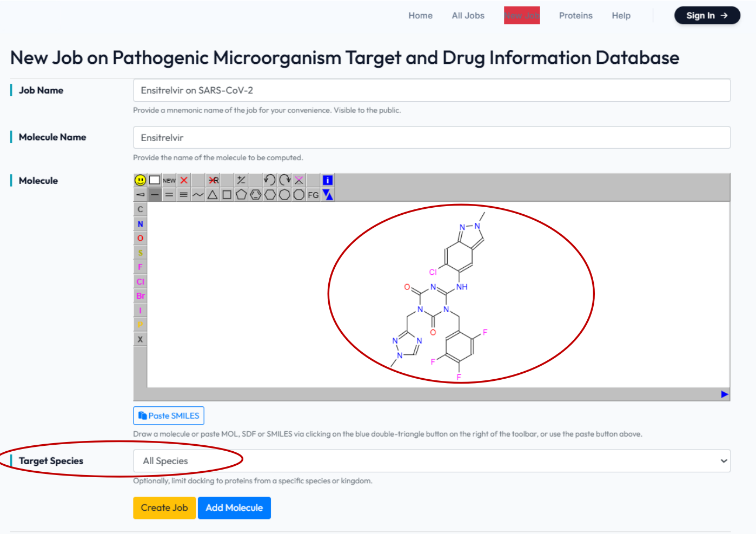Screen dimensions: 756x534
Task: Go to the Home page
Action: [x=420, y=16]
